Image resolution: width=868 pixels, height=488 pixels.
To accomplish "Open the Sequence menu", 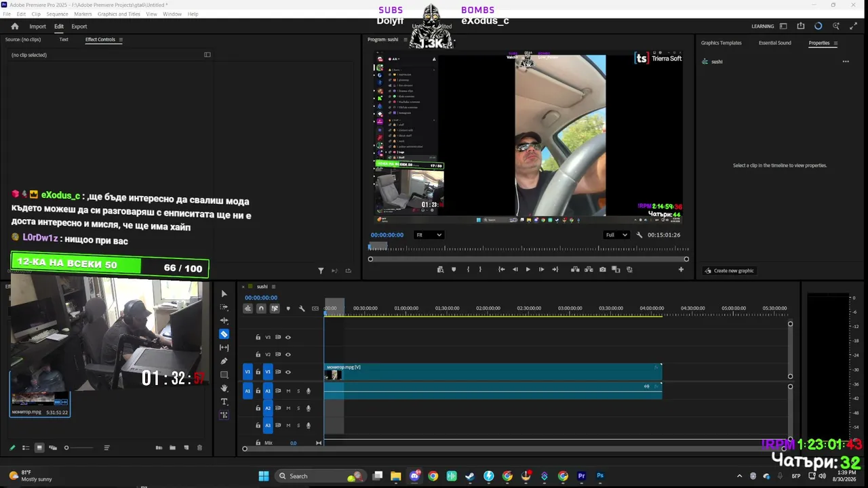I will pos(57,14).
